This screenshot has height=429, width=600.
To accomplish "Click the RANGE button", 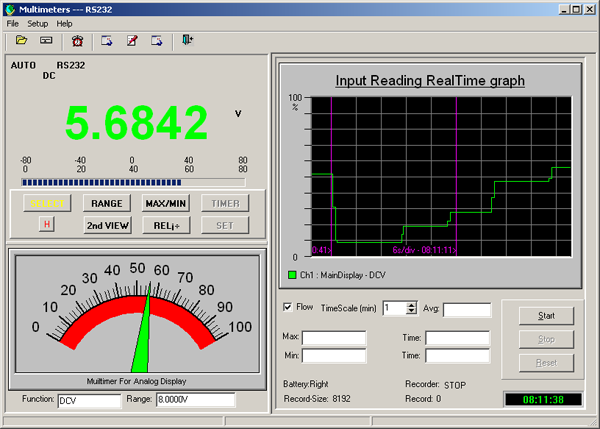I will click(107, 203).
